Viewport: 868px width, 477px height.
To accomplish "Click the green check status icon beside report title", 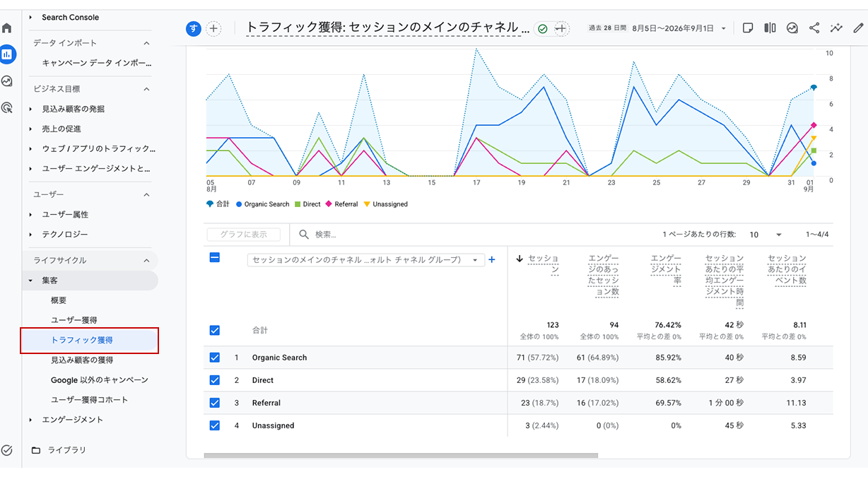I will click(x=542, y=29).
